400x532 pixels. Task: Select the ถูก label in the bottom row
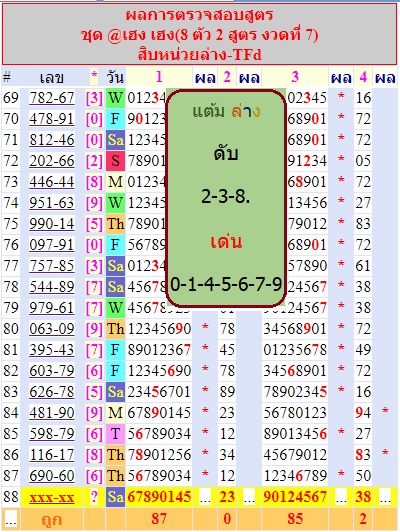click(x=52, y=519)
